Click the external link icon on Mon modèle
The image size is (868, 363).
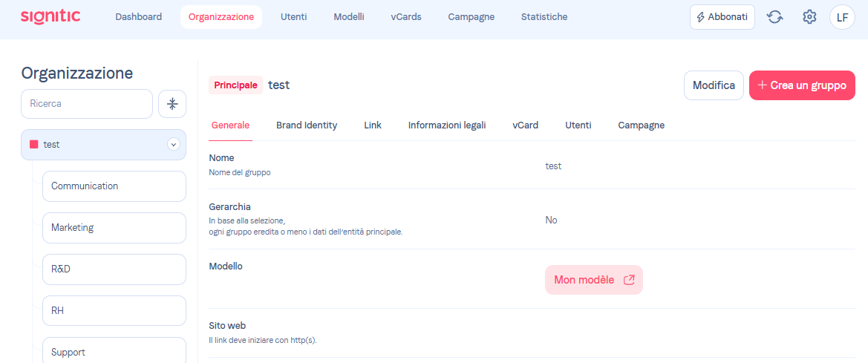click(x=629, y=280)
